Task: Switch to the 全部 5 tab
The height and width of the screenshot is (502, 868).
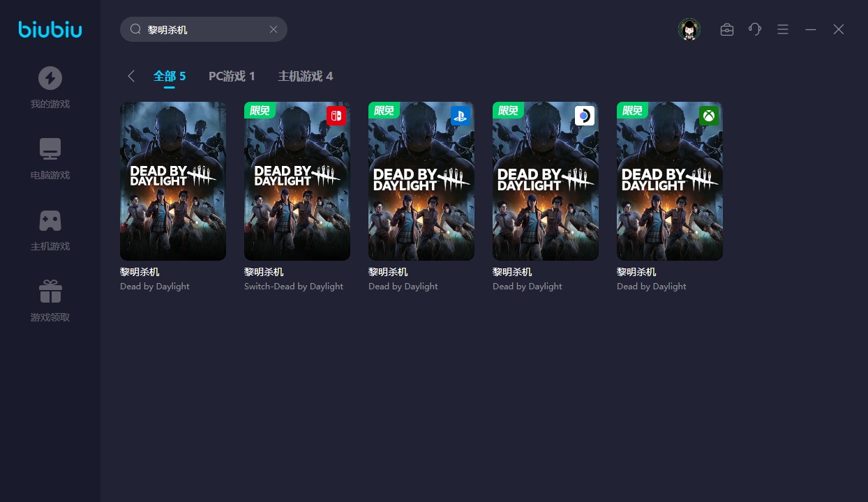Action: pos(170,76)
